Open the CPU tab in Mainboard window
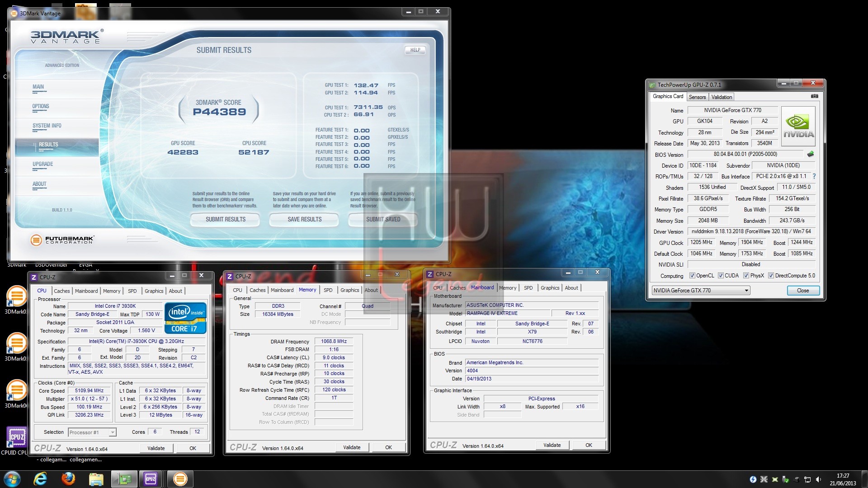 pyautogui.click(x=438, y=288)
